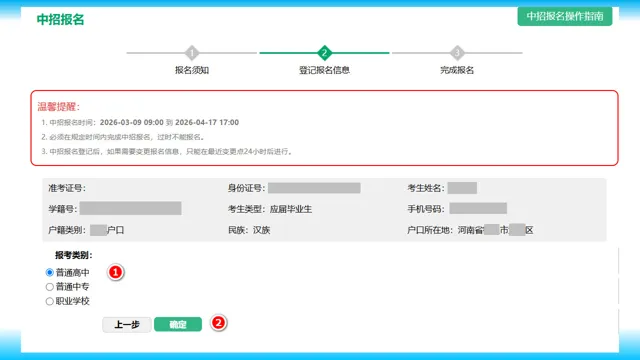Confirm with the green 确定 button
The width and height of the screenshot is (640, 360).
click(178, 324)
